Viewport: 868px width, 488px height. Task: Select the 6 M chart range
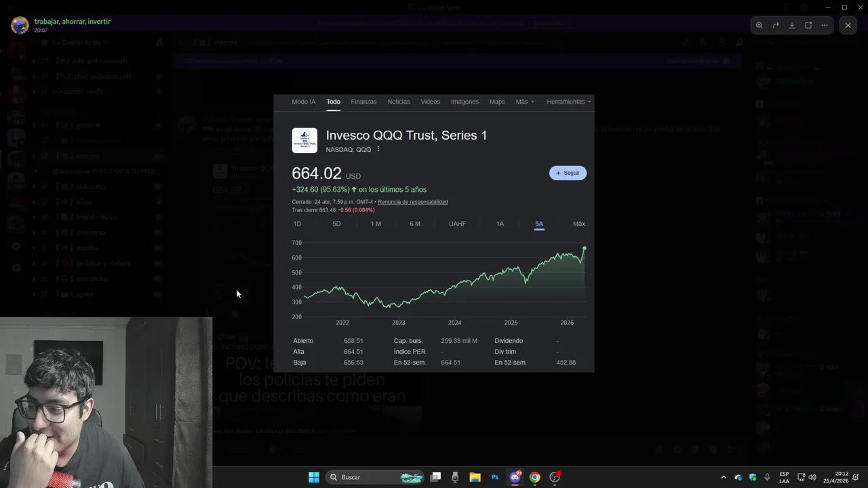(415, 224)
